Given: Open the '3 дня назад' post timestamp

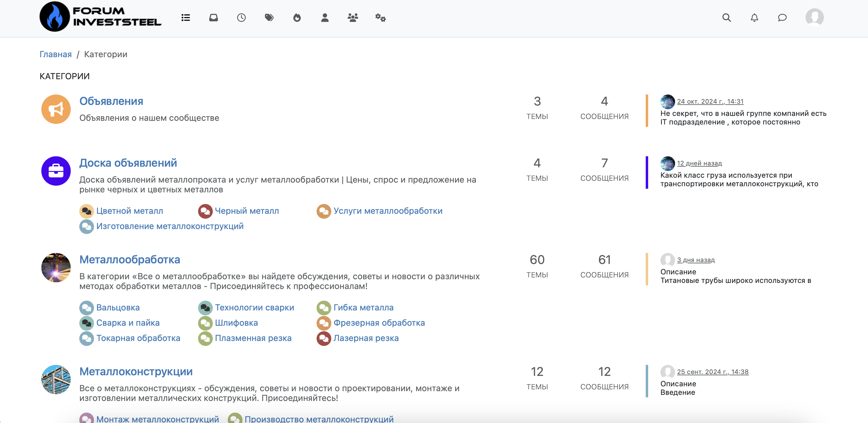Looking at the screenshot, I should (696, 260).
